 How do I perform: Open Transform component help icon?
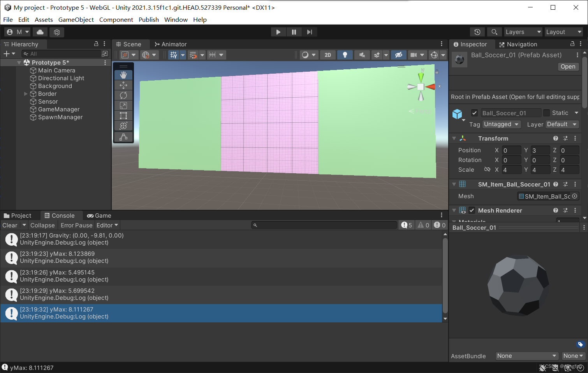[556, 138]
